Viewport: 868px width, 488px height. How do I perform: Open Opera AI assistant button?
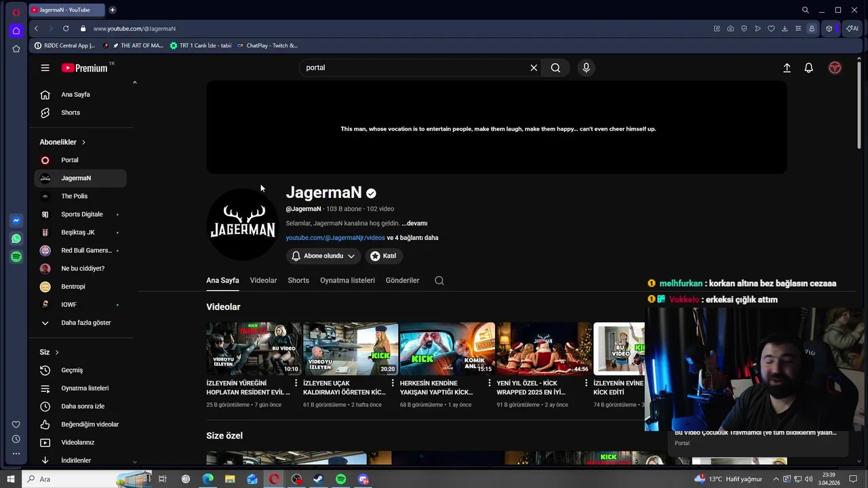pyautogui.click(x=852, y=28)
